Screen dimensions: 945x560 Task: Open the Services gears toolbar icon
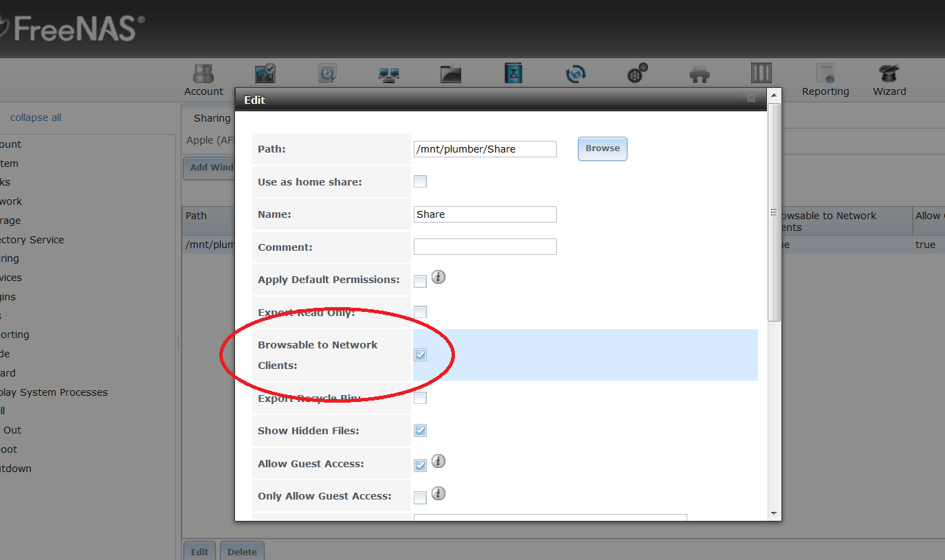click(637, 74)
